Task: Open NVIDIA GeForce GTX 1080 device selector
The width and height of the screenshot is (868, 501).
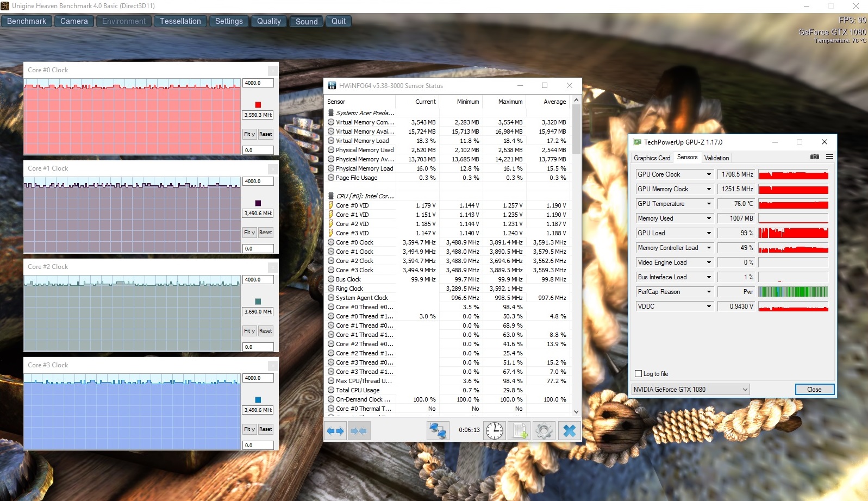Action: pos(690,390)
